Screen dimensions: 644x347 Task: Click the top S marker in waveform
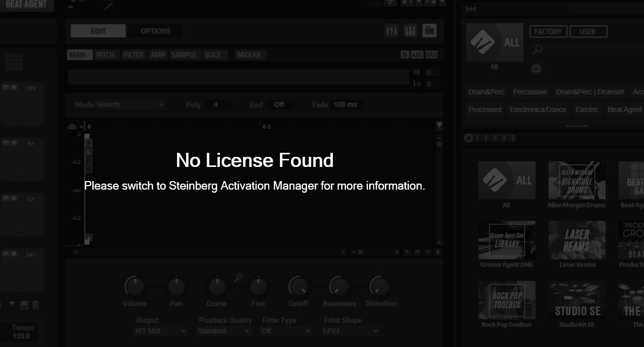point(89,143)
